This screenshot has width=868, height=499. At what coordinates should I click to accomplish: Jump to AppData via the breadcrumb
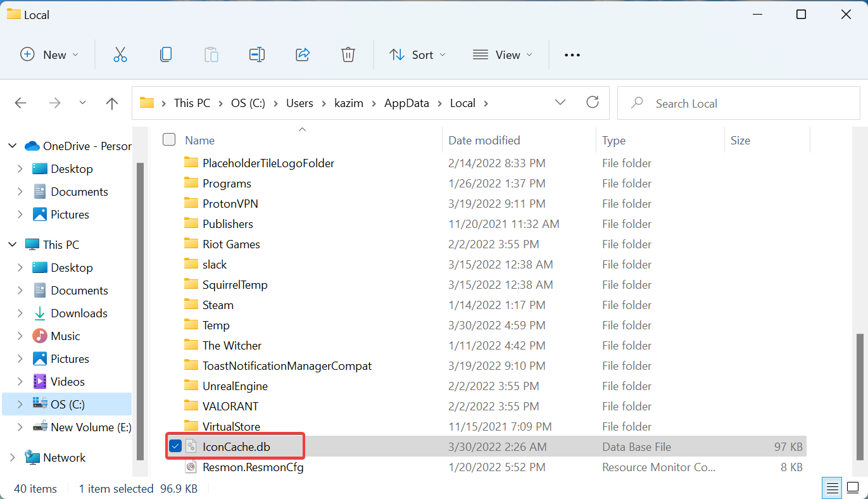click(406, 103)
